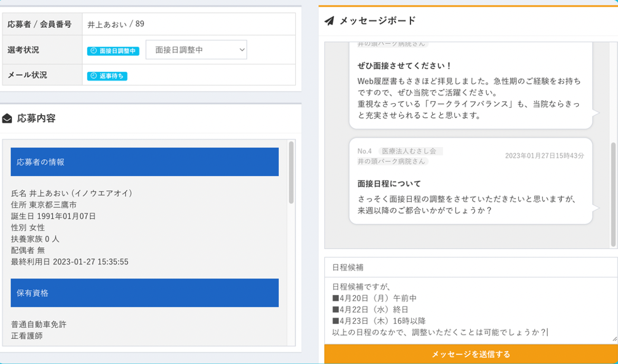
Task: Click the 面接日程について message bubble
Action: [470, 190]
